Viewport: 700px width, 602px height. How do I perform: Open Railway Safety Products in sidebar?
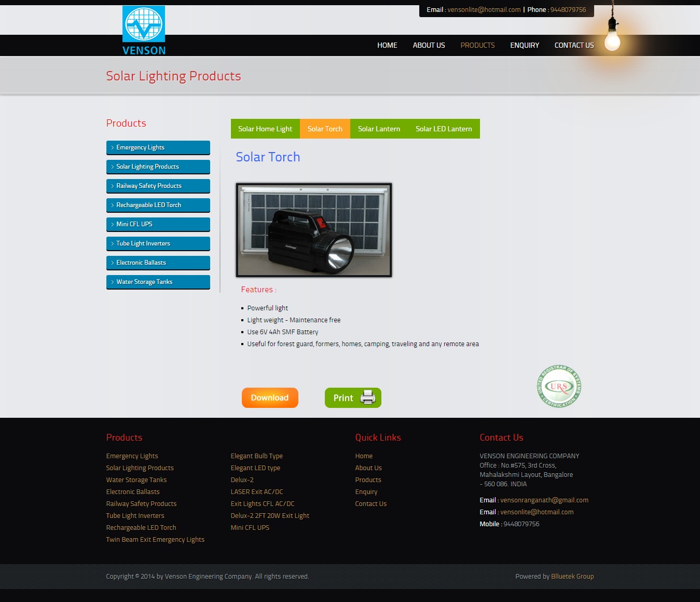click(x=148, y=186)
